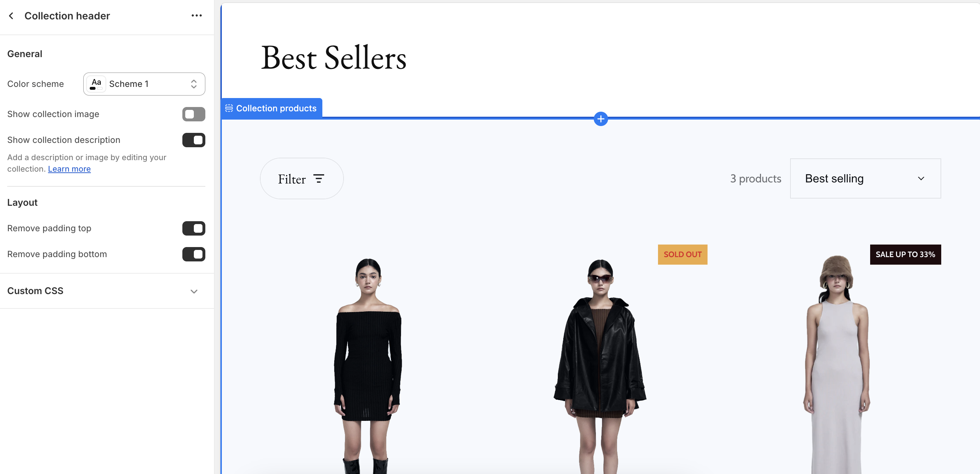Click the Filter button
This screenshot has width=980, height=474.
pos(301,178)
